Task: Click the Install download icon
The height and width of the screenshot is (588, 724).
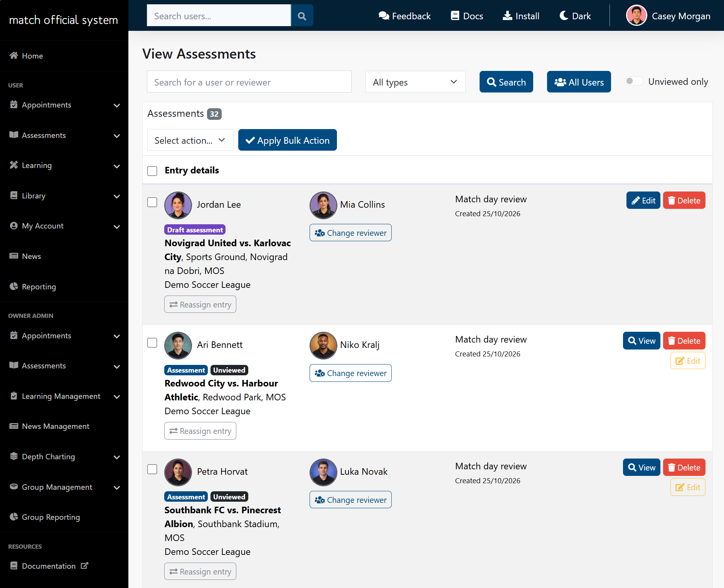Action: click(x=507, y=16)
